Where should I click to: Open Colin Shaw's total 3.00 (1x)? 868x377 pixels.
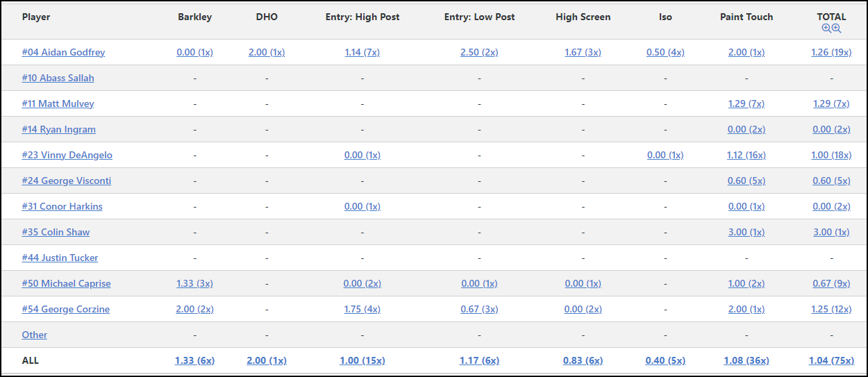831,232
